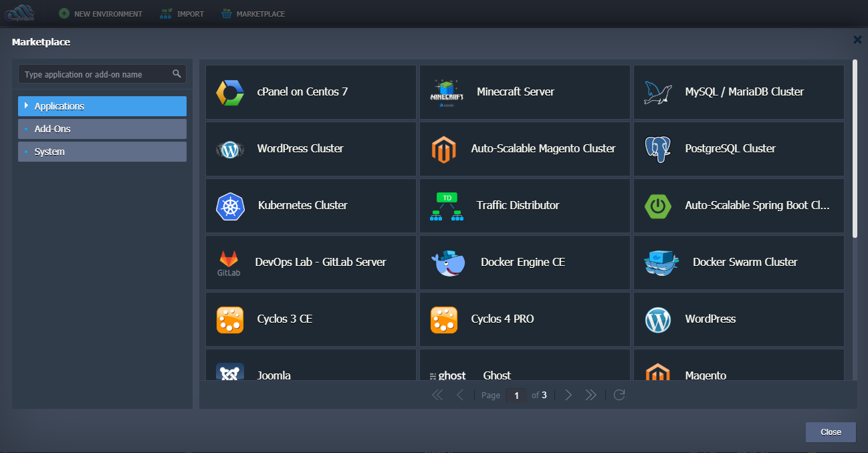
Task: Open the Import menu item
Action: pyautogui.click(x=182, y=13)
